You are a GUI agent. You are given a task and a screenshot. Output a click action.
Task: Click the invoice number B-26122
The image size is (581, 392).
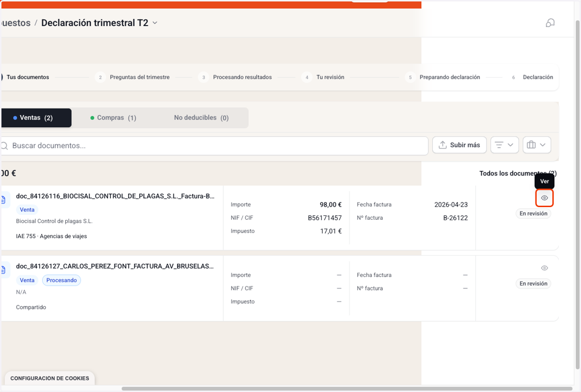[x=456, y=218]
